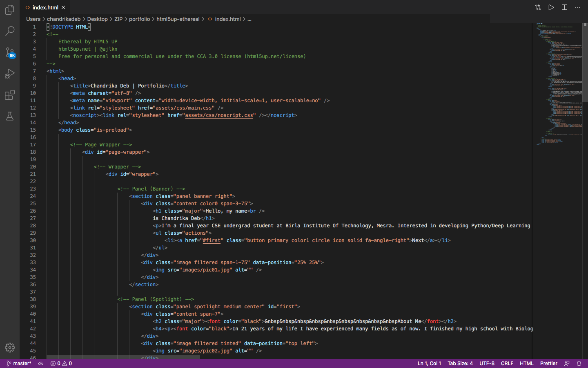Click line number 24 in gutter
Screen dimensions: 588x368
click(x=33, y=196)
